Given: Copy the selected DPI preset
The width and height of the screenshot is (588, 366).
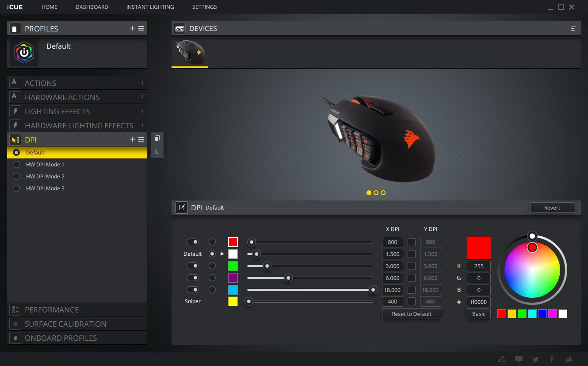Looking at the screenshot, I should click(x=157, y=139).
